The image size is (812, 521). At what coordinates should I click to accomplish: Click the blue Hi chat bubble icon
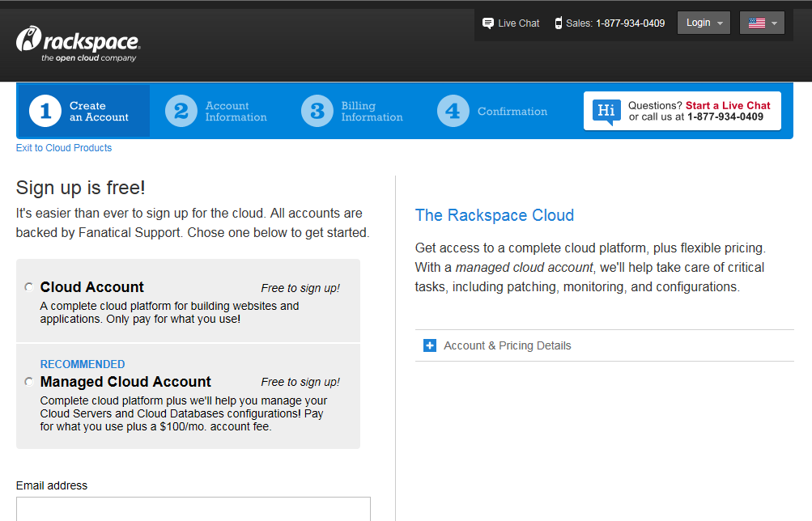click(x=606, y=111)
